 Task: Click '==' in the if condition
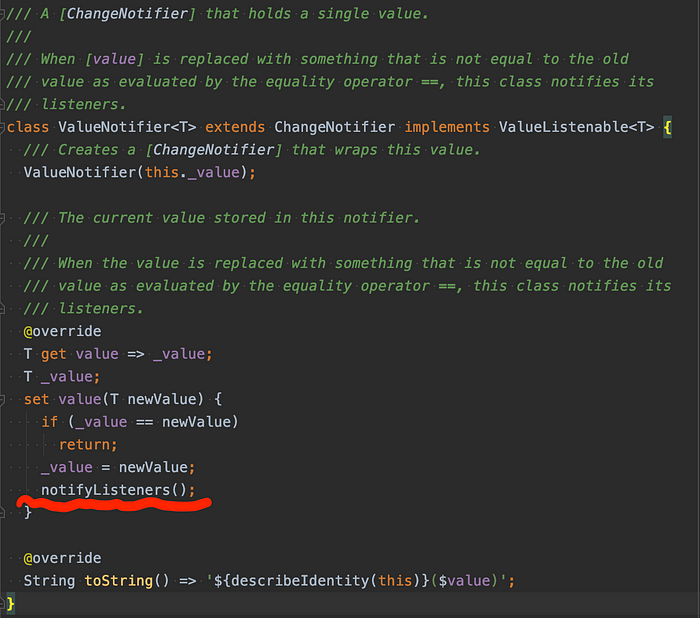[x=144, y=422]
